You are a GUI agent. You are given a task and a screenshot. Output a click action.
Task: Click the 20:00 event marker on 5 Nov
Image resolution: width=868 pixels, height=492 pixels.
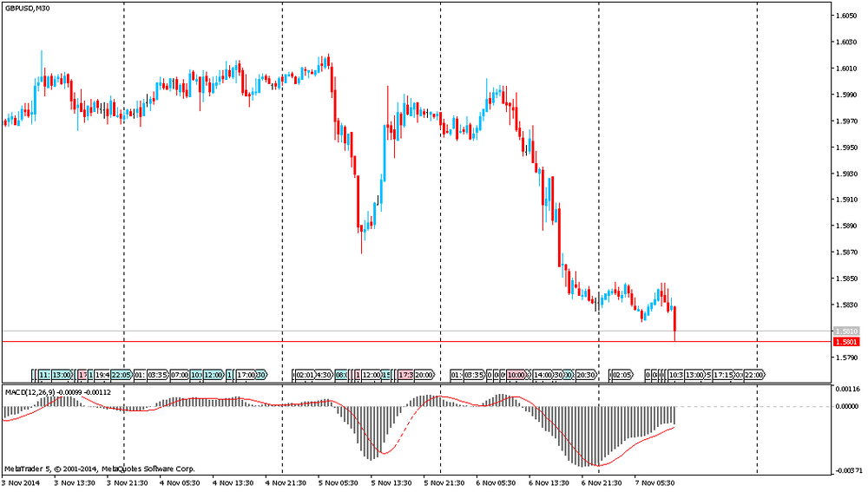click(x=424, y=375)
